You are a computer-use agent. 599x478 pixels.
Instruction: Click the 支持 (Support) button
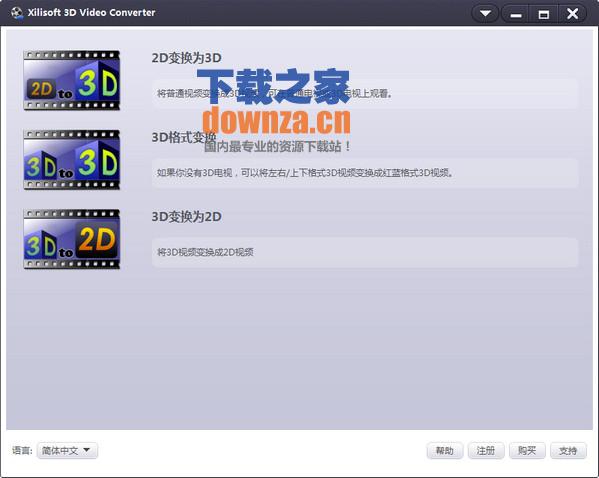coord(568,451)
